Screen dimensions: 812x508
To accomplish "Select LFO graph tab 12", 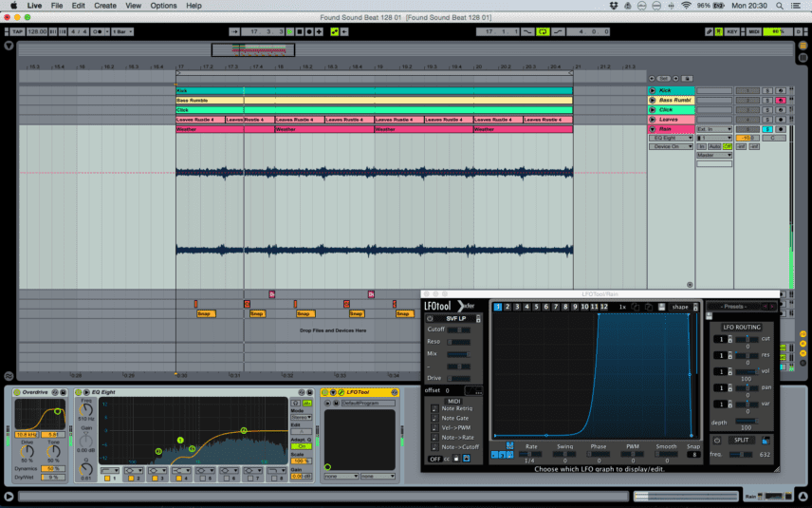I will coord(604,307).
